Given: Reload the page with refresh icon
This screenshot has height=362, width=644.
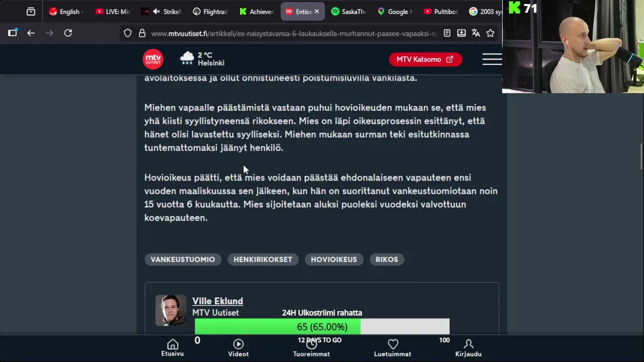Looking at the screenshot, I should pos(68,33).
